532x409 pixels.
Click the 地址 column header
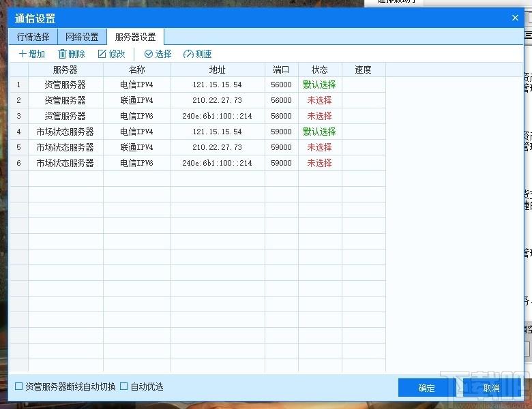point(218,70)
